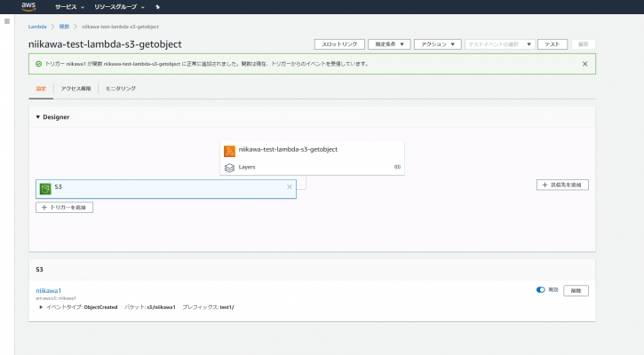Click the テスト button
Screen dimensions: 644x355
pyautogui.click(x=553, y=44)
